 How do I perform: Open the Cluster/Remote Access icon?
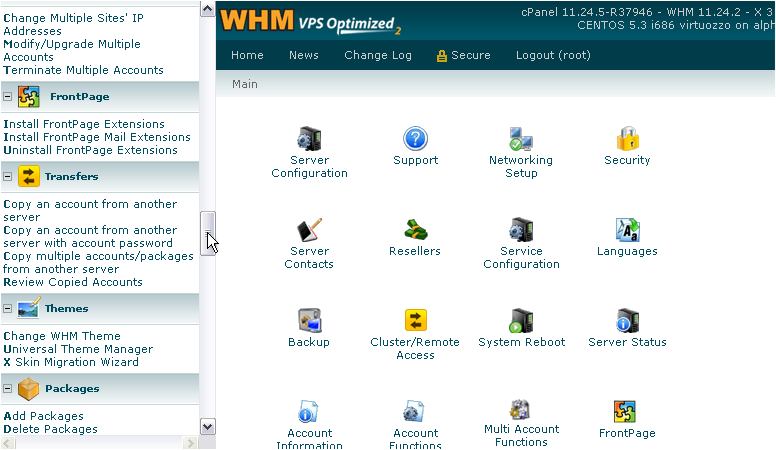415,320
